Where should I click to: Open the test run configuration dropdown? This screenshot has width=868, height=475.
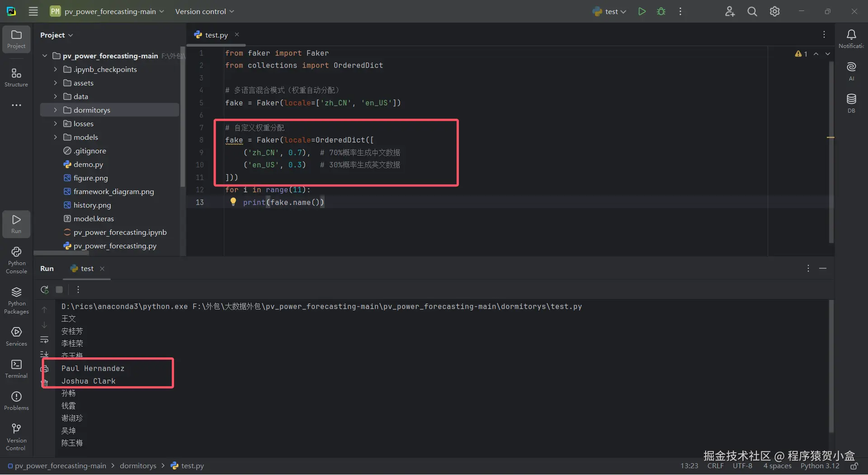tap(609, 11)
